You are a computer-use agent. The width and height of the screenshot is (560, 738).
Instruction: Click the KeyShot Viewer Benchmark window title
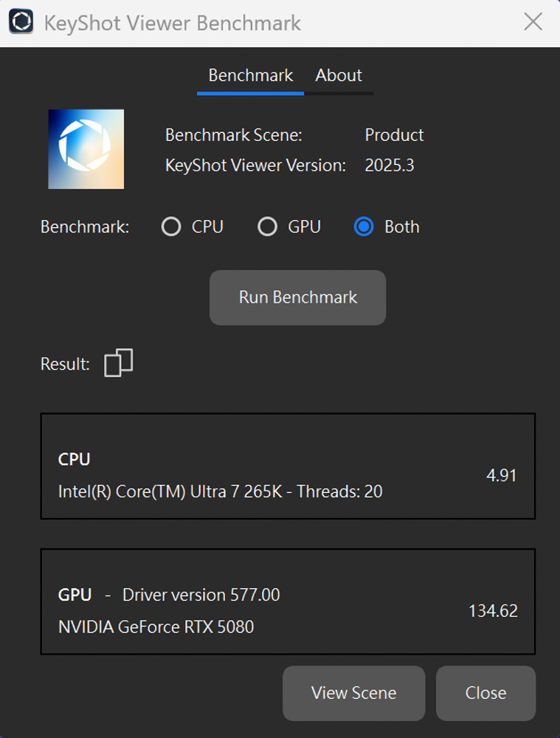point(173,23)
